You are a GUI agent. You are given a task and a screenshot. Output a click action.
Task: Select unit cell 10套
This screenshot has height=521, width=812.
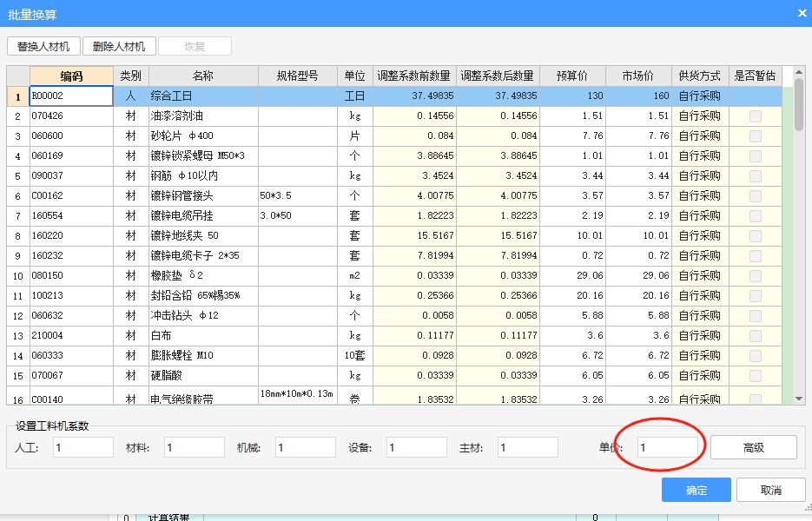point(354,355)
